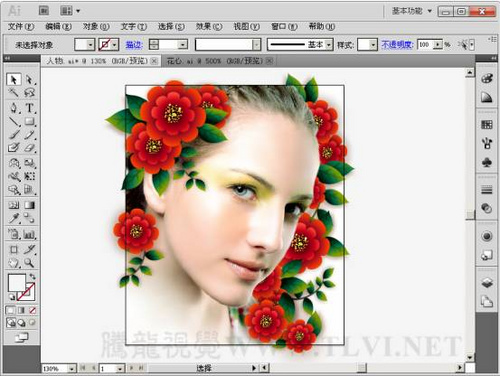Image resolution: width=500 pixels, height=376 pixels.
Task: Pick the Eyedropper tool
Action: [x=14, y=218]
